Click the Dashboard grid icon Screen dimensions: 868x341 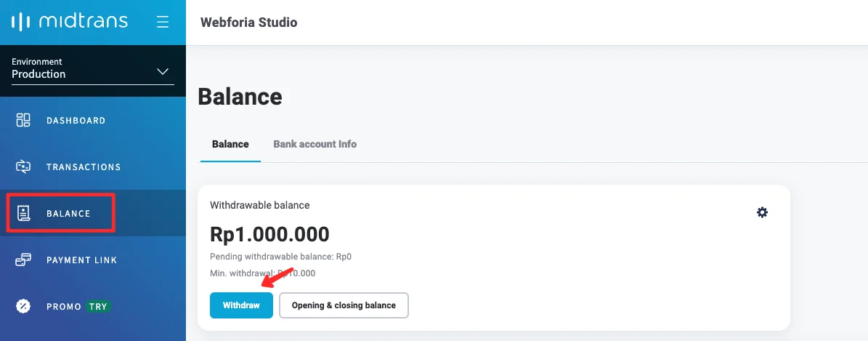(x=23, y=121)
